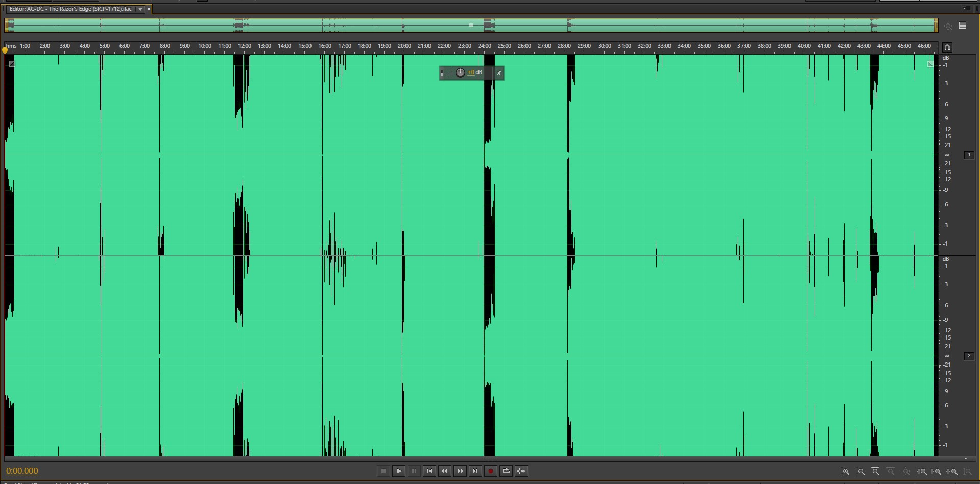The height and width of the screenshot is (484, 980).
Task: Zoom in at the out point
Action: 937,472
